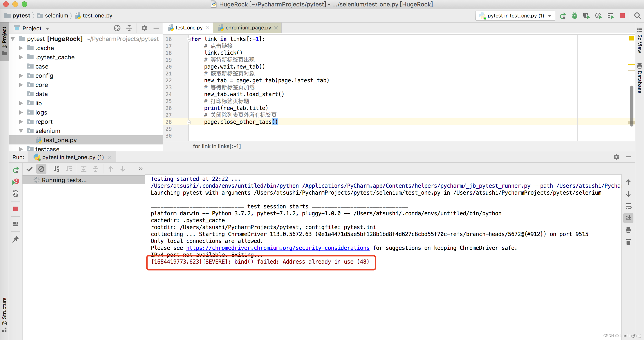Image resolution: width=644 pixels, height=340 pixels.
Task: Open run configuration dropdown
Action: [515, 16]
